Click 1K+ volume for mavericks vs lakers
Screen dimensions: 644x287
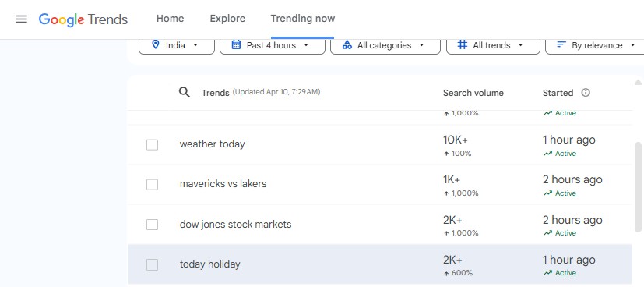coord(452,179)
